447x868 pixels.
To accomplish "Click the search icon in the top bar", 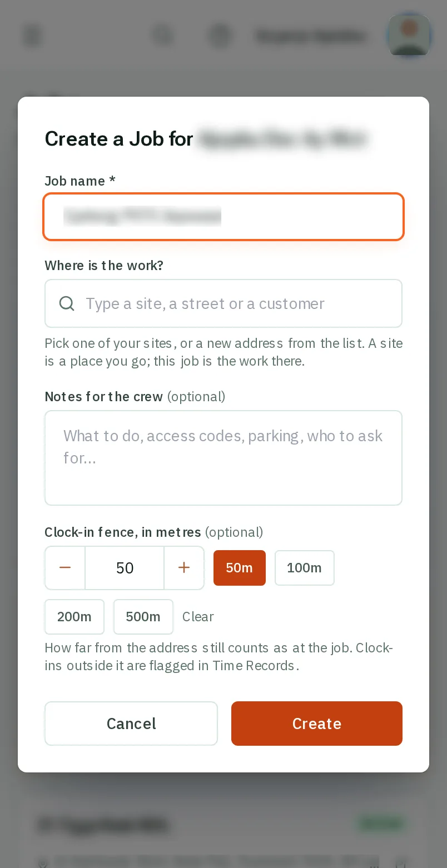I will (163, 36).
